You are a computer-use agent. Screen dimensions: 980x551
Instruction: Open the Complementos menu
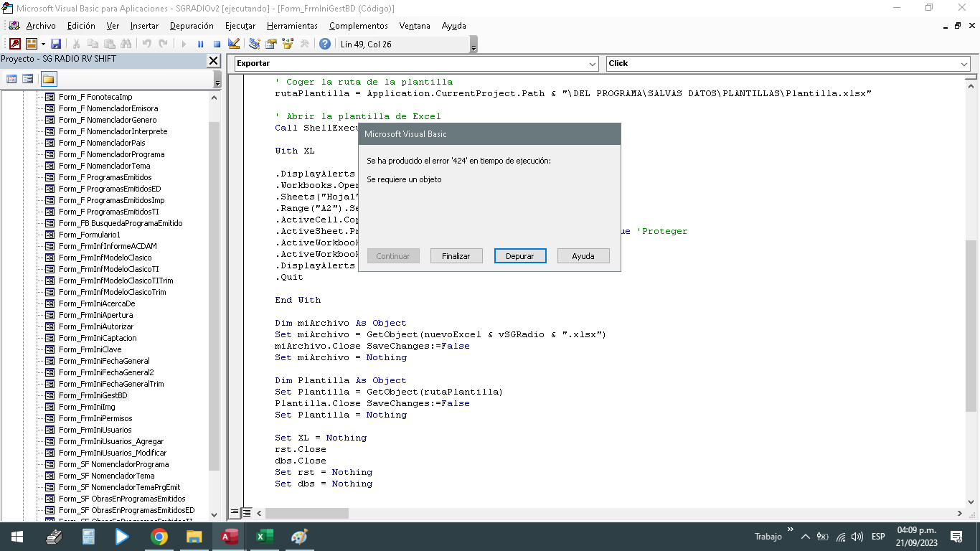coord(359,26)
